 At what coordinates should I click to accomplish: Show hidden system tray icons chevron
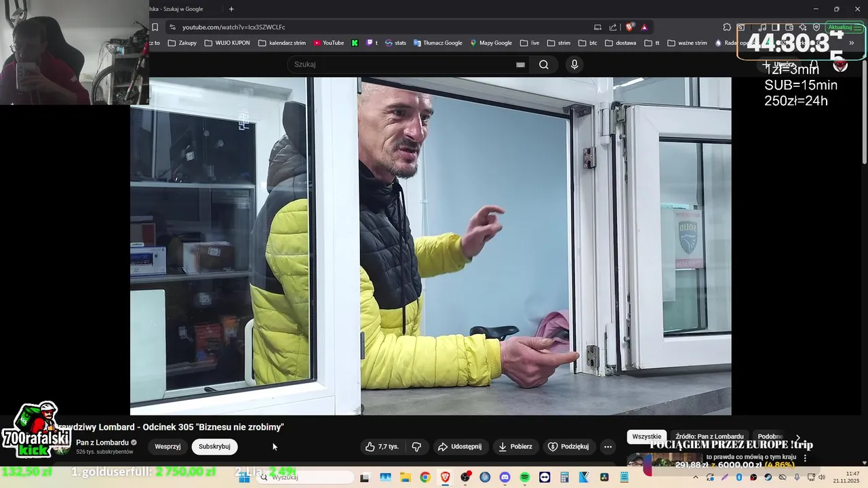(x=695, y=477)
